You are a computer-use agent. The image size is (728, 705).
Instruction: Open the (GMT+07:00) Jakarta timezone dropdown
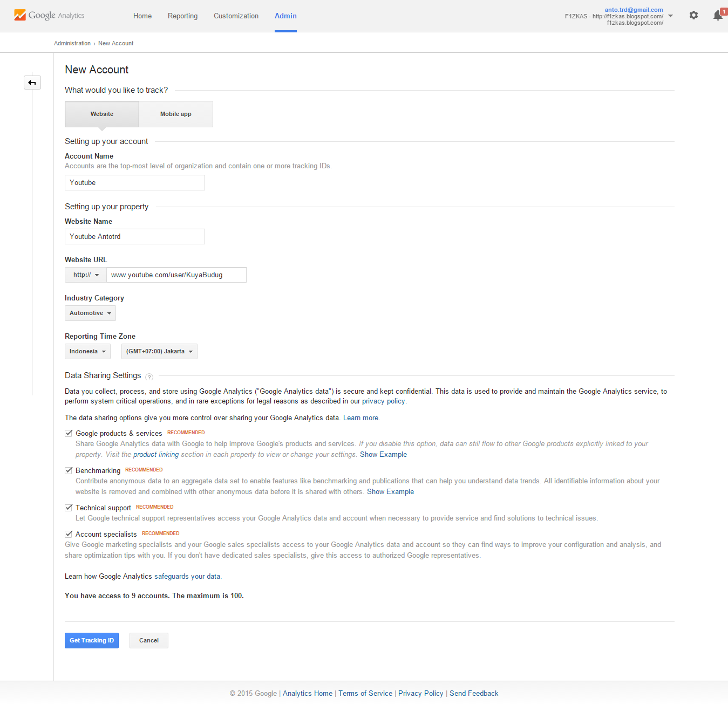159,351
